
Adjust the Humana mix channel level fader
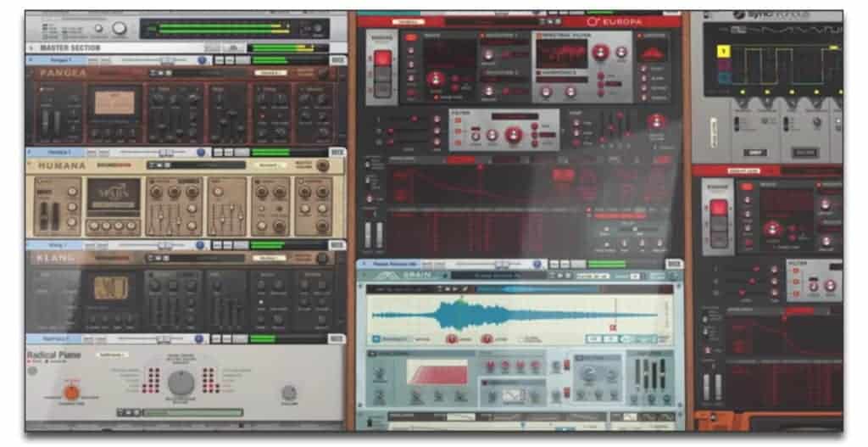pyautogui.click(x=165, y=153)
